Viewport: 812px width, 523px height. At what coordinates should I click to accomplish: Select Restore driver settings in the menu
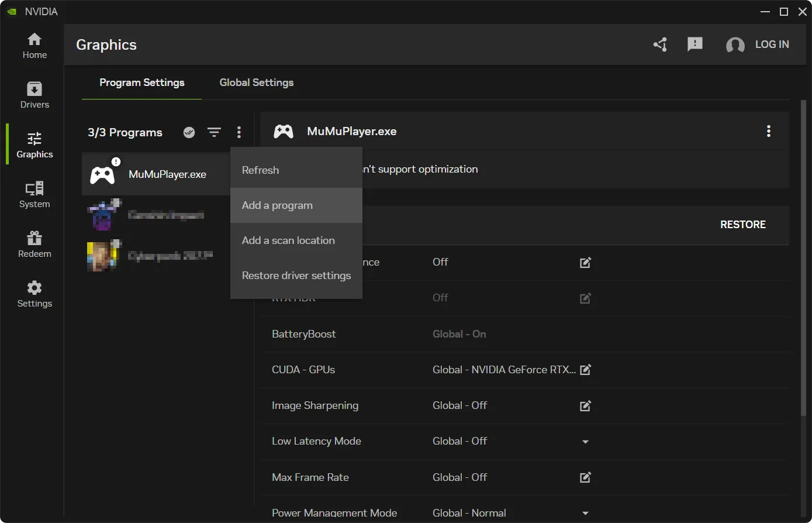point(296,275)
